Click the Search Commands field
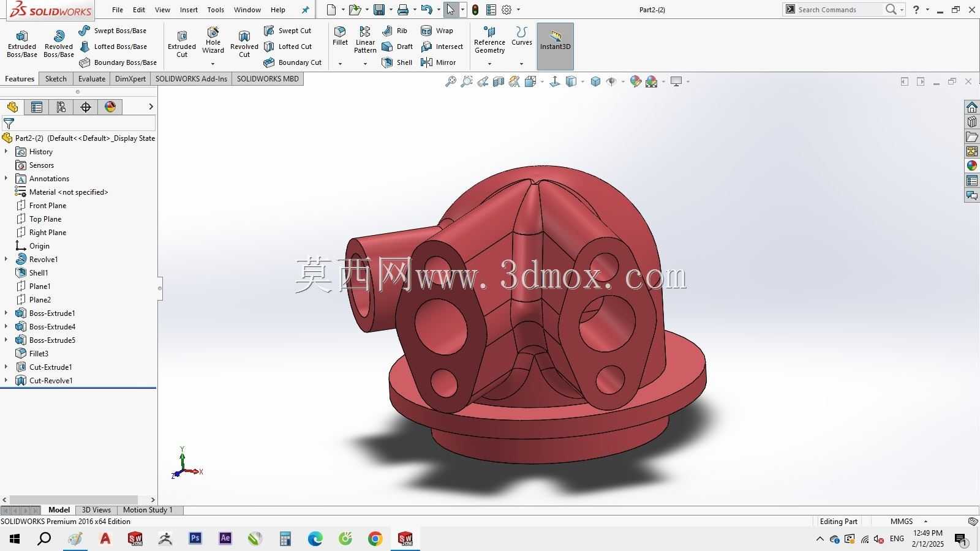Screen dimensions: 980x551 [x=839, y=10]
